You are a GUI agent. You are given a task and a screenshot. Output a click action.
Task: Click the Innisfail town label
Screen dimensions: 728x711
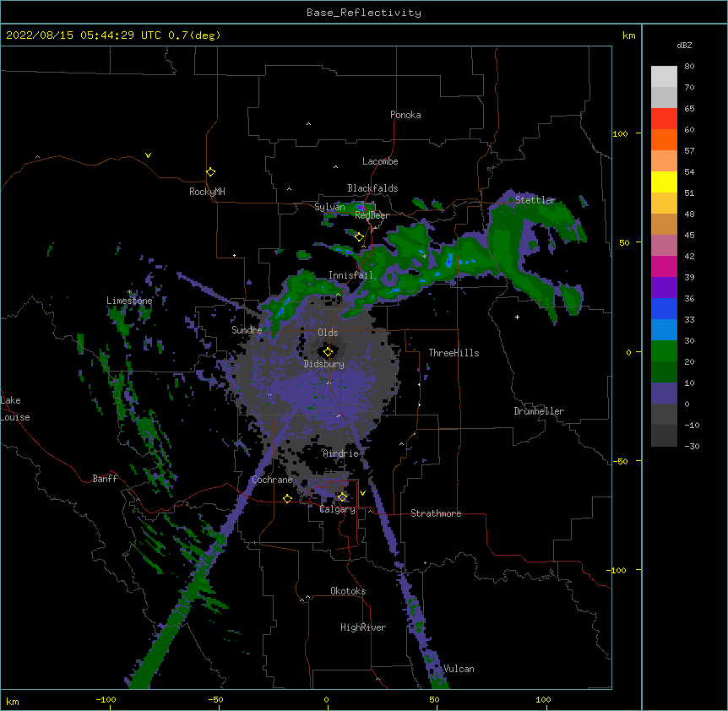(350, 275)
